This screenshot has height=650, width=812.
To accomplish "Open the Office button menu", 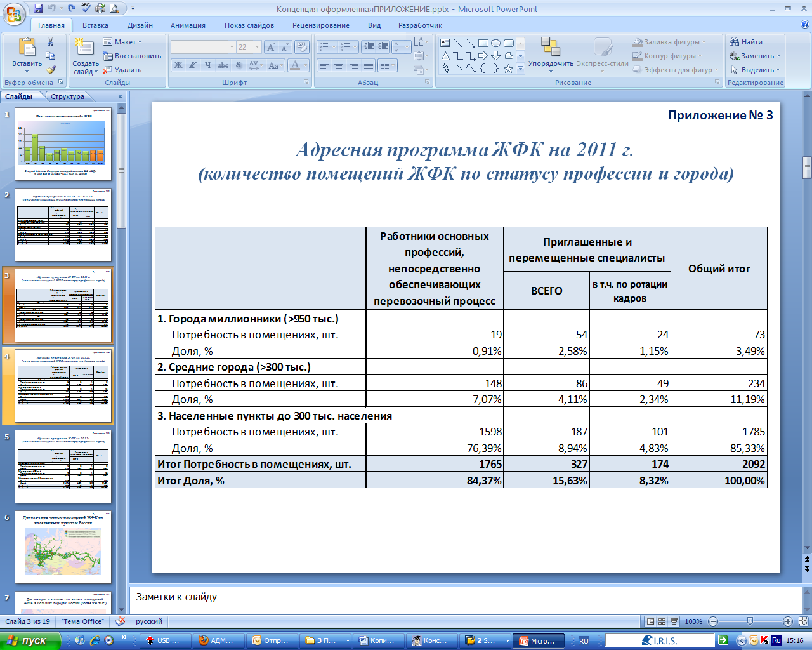I will tap(14, 13).
